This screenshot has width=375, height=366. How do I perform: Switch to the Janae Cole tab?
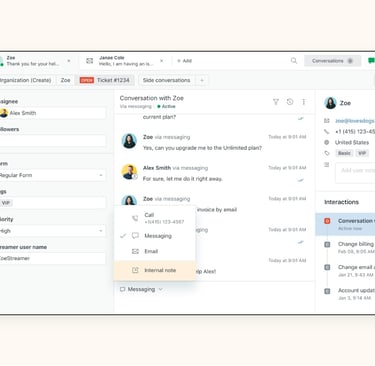pyautogui.click(x=125, y=61)
